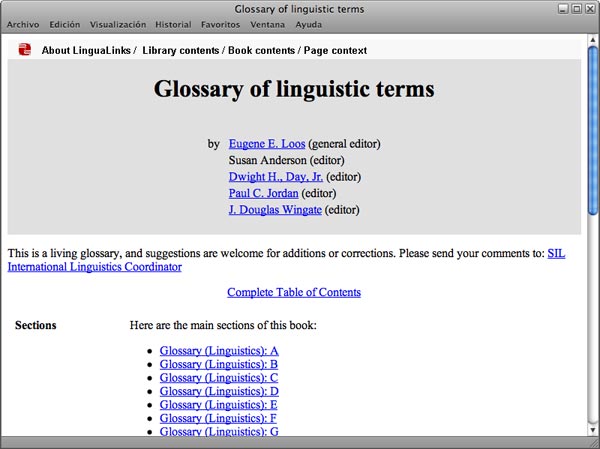Screen dimensions: 600x449
Task: Follow the J. Douglas Wingate link
Action: [x=275, y=210]
